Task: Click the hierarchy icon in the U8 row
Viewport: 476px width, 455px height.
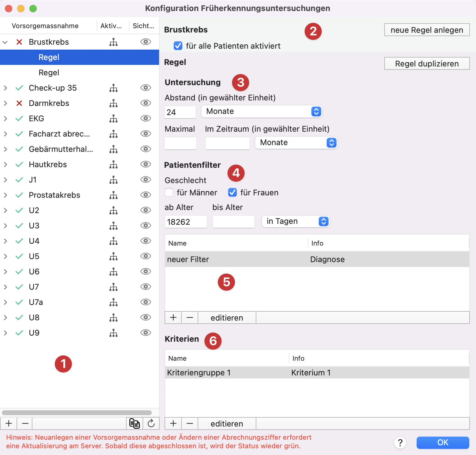Action: click(113, 318)
